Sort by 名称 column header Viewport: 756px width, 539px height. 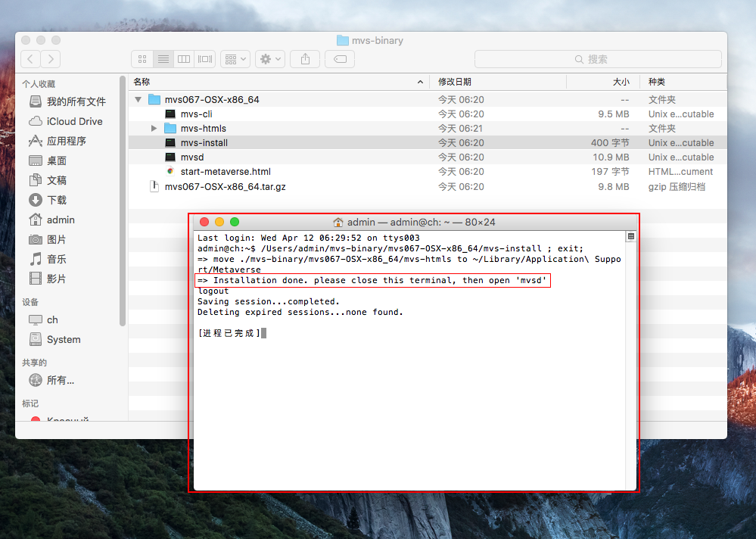(x=278, y=82)
